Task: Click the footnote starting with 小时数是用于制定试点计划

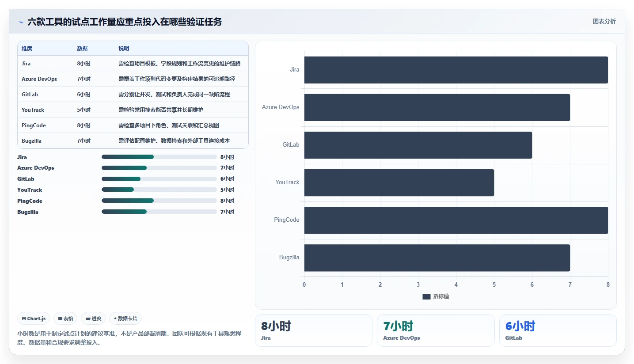Action: (129, 338)
